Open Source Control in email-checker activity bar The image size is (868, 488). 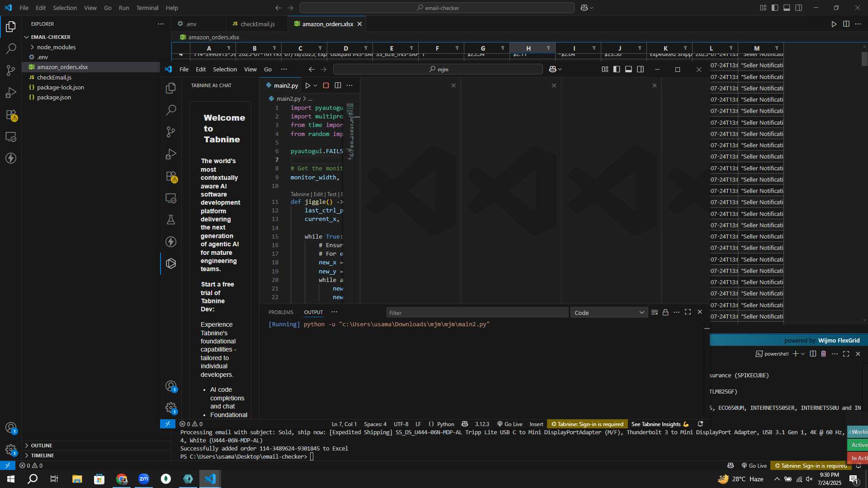11,70
